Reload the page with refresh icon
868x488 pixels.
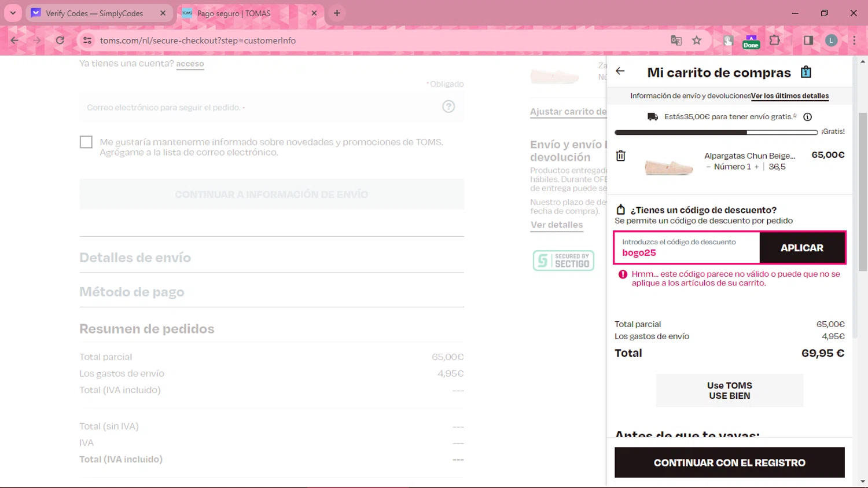(60, 41)
